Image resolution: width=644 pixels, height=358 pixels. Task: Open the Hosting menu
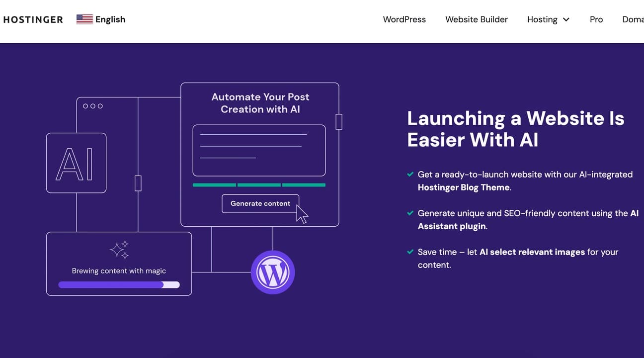coord(548,19)
